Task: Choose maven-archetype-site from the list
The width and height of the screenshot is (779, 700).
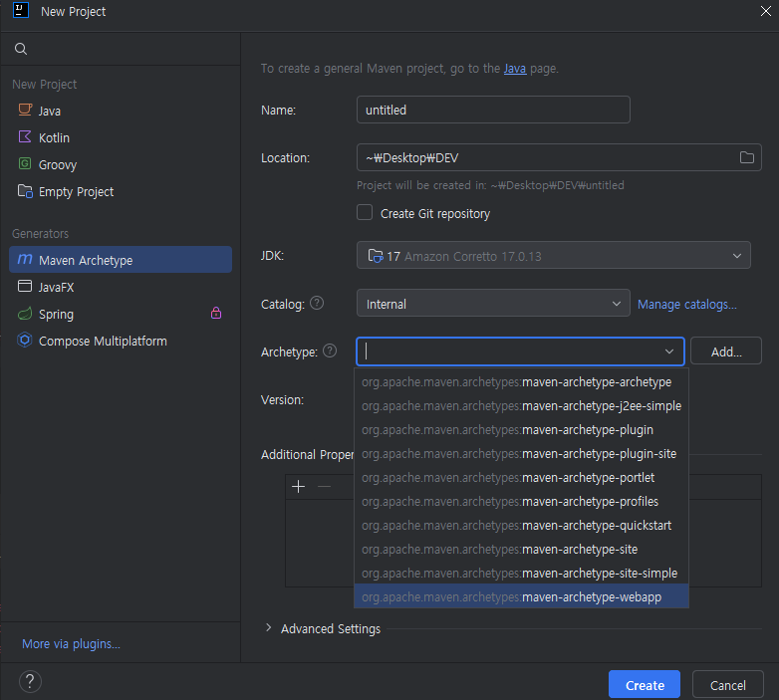Action: (x=521, y=549)
